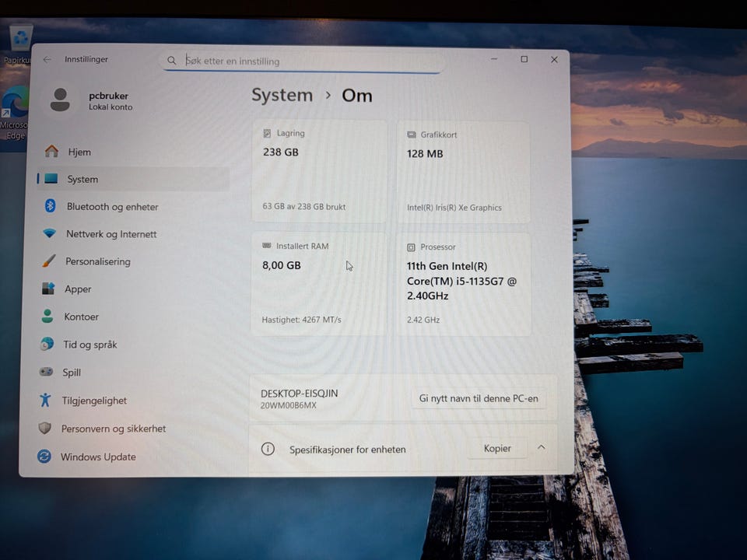Click the Lagring disk icon
The width and height of the screenshot is (747, 560).
point(267,133)
